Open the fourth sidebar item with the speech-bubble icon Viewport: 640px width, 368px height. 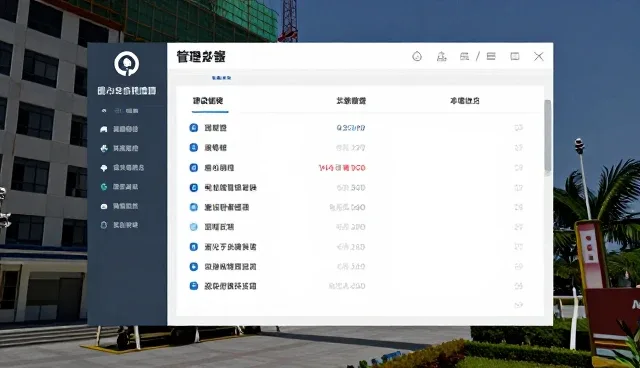tap(122, 167)
